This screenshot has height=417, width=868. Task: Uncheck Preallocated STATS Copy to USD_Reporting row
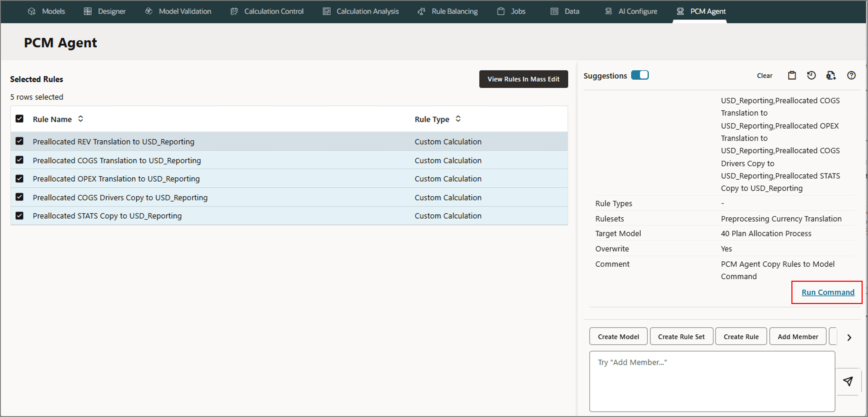19,216
